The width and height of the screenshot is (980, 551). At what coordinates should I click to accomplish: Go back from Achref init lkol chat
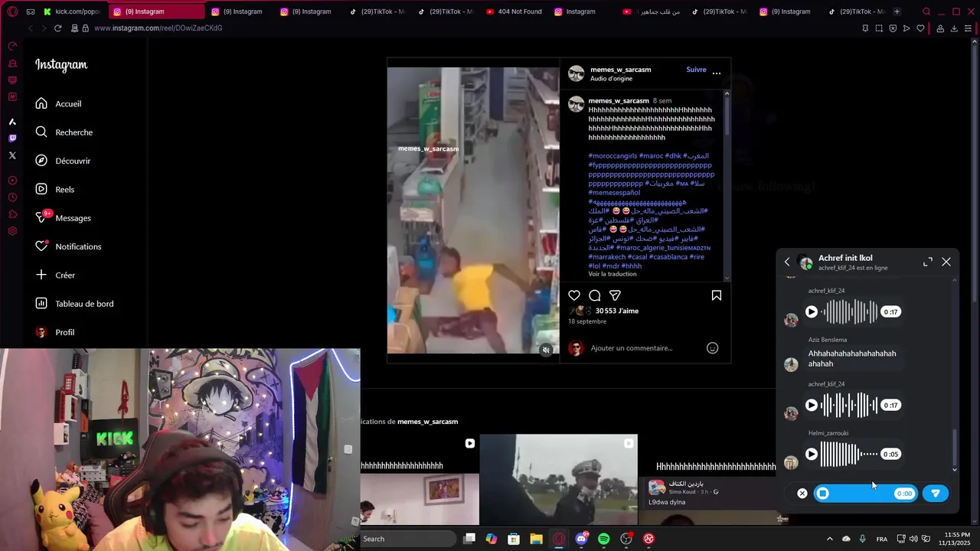click(787, 262)
